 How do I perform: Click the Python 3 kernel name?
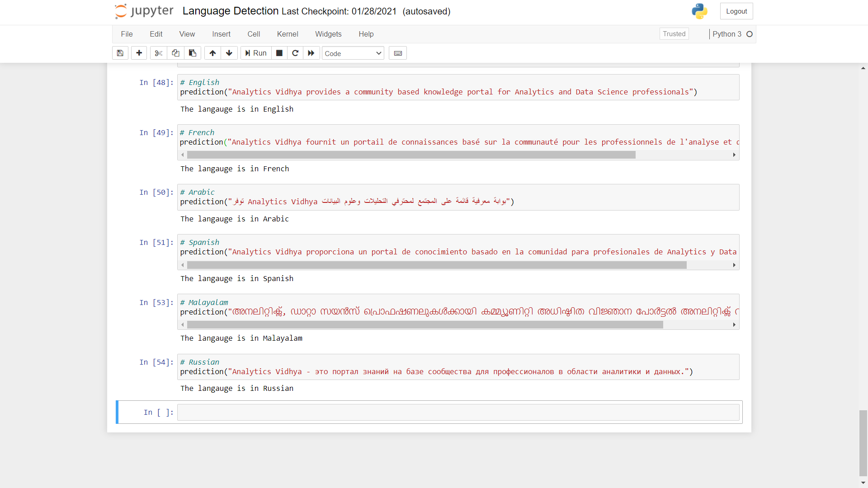[x=727, y=34]
